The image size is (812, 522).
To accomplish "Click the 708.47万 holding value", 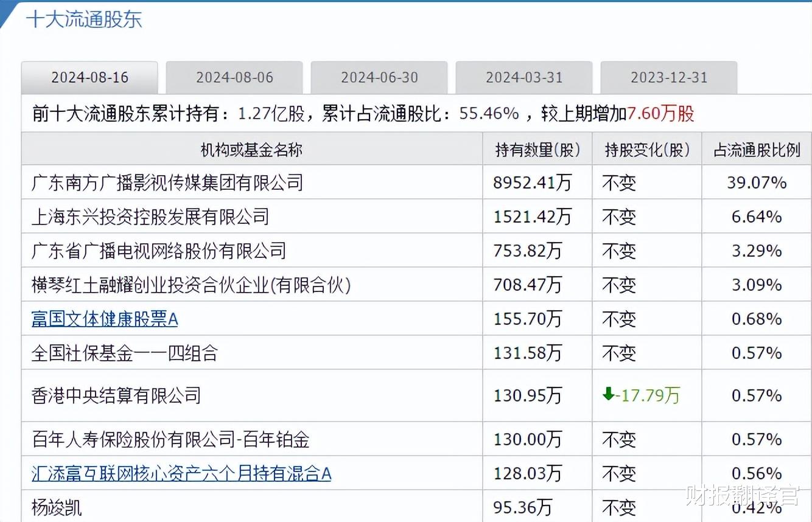I will [x=528, y=285].
